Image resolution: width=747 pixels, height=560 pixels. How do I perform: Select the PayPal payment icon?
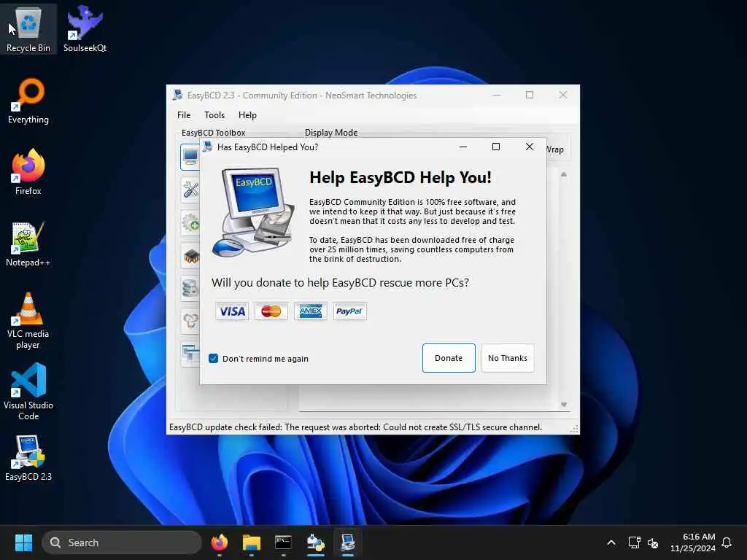click(x=349, y=311)
